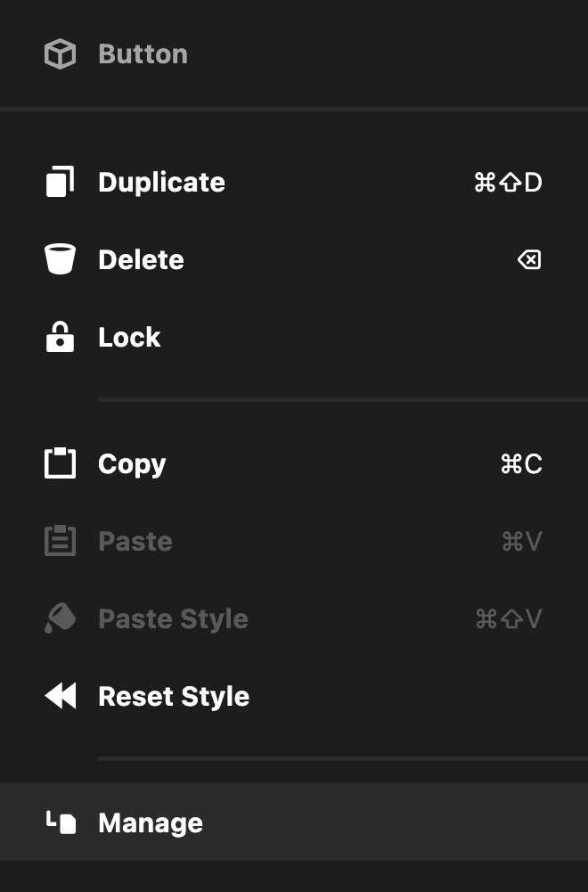Select the cube icon beside Button
This screenshot has width=588, height=892.
(59, 53)
